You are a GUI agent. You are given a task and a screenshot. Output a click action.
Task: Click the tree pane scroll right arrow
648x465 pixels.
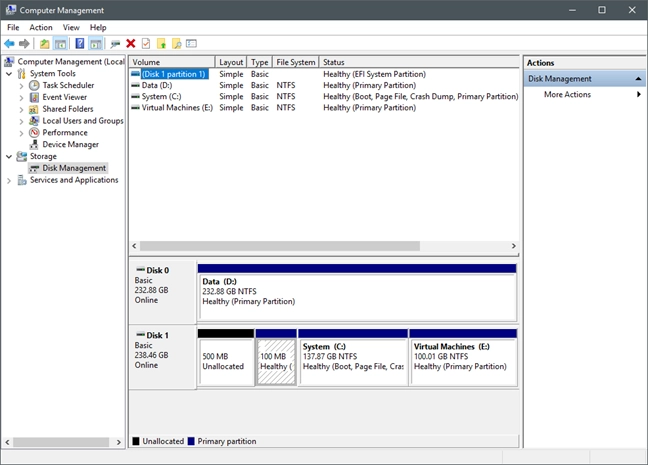point(119,442)
